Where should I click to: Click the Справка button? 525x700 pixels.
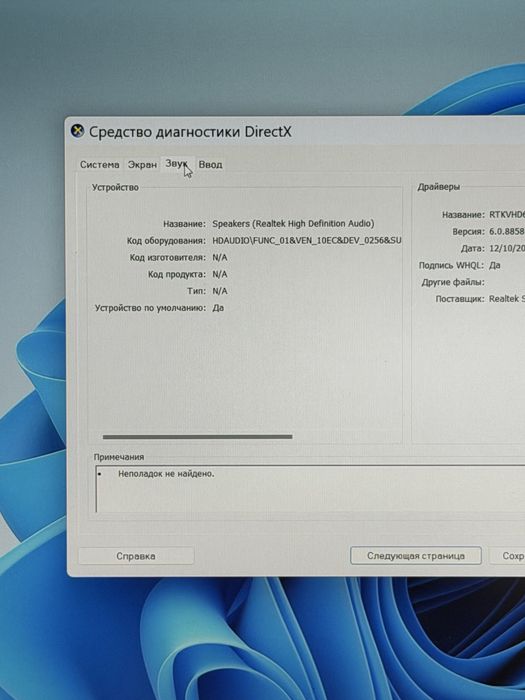(x=136, y=556)
